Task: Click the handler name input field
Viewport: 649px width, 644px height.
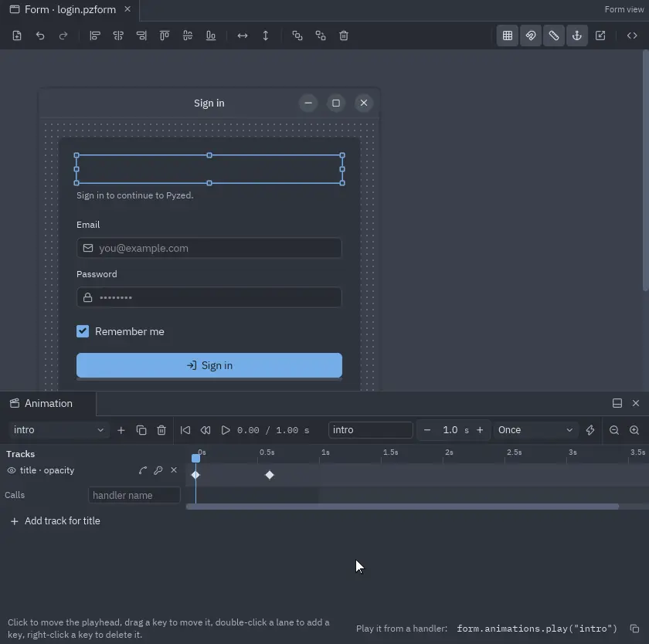Action: pos(134,495)
